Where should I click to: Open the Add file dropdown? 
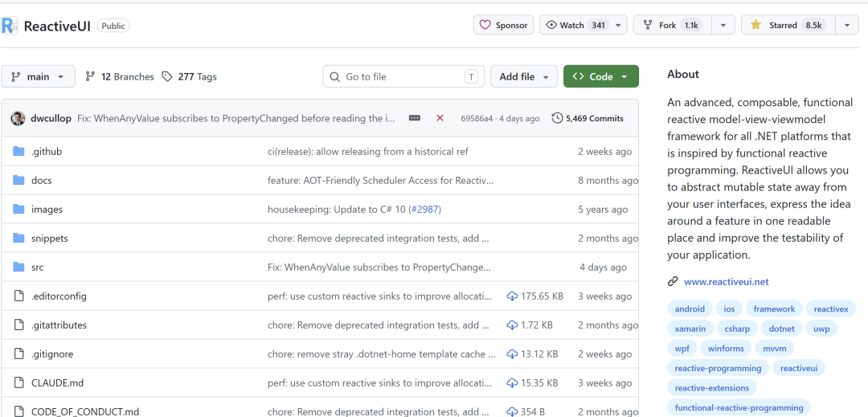524,76
